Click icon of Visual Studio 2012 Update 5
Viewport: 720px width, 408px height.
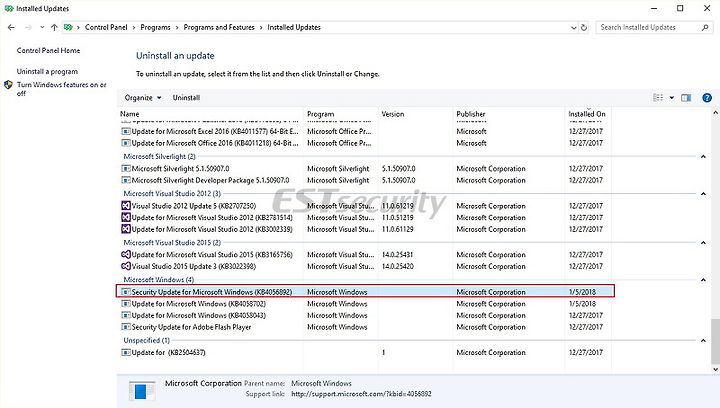coord(126,206)
